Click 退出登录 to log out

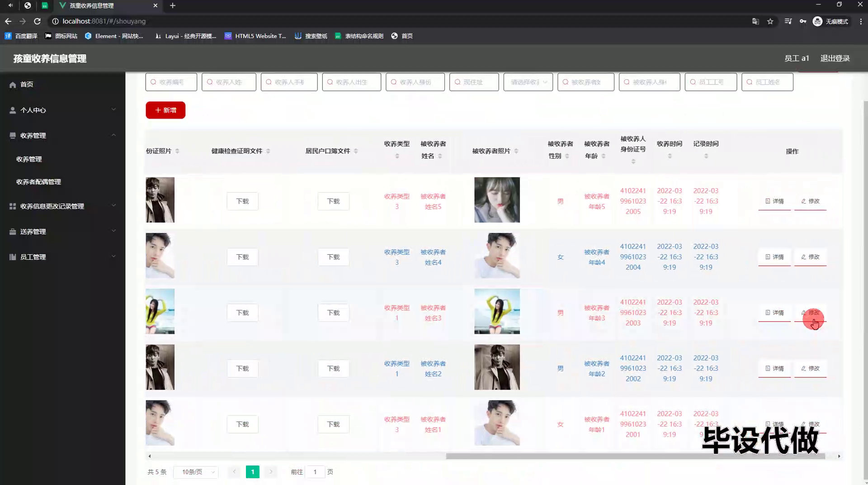point(835,58)
